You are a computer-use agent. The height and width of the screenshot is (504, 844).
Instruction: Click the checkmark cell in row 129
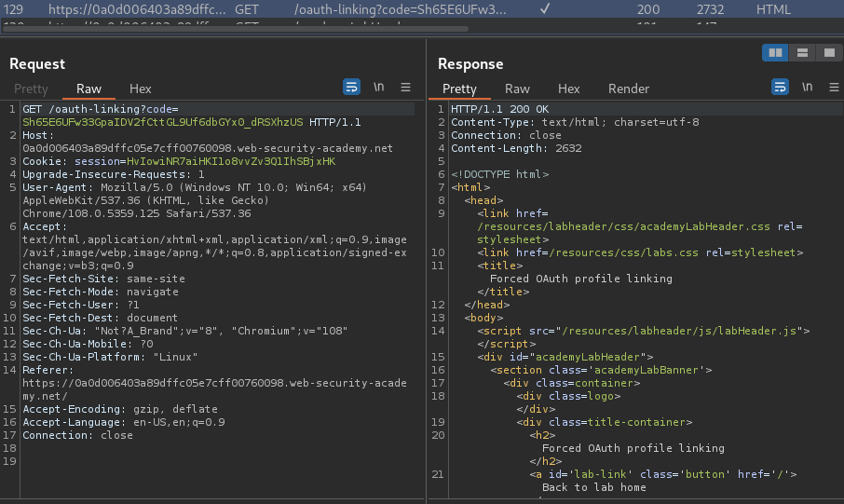click(545, 8)
